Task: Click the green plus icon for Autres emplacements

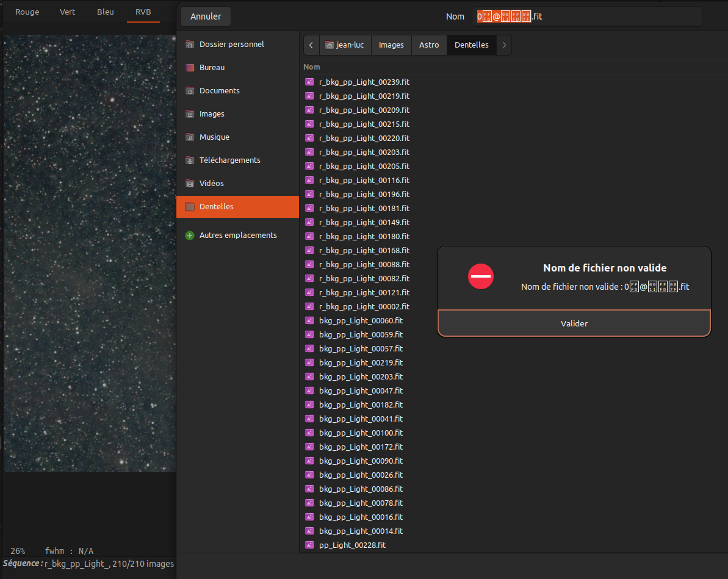Action: click(189, 236)
